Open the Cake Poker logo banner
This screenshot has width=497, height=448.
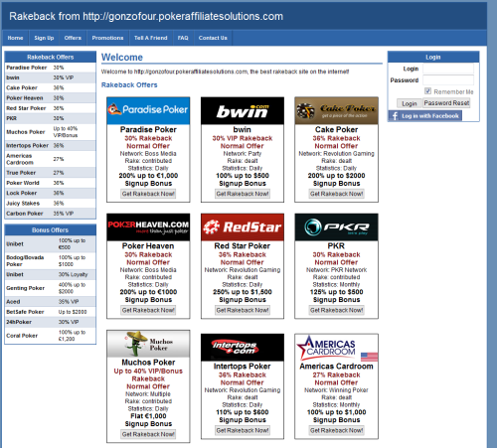pyautogui.click(x=336, y=110)
